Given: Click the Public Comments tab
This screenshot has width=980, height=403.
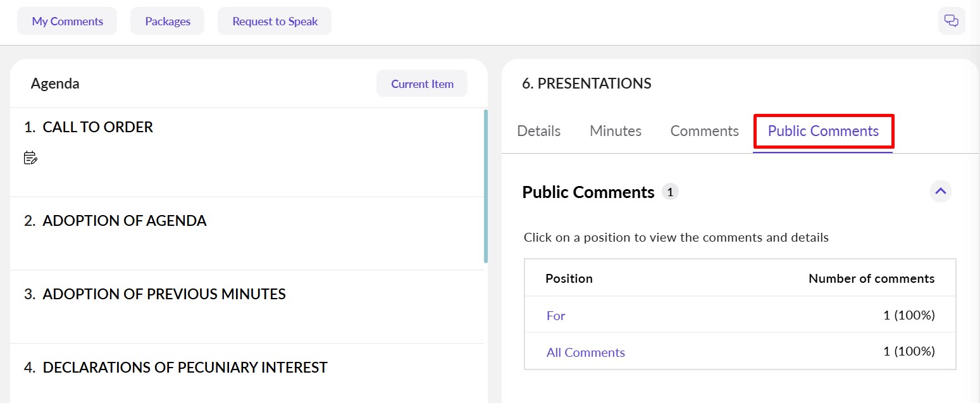Looking at the screenshot, I should click(823, 131).
